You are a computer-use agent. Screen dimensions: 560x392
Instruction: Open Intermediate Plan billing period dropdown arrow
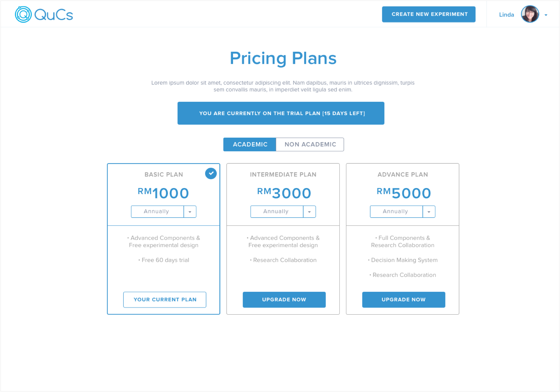coord(309,212)
